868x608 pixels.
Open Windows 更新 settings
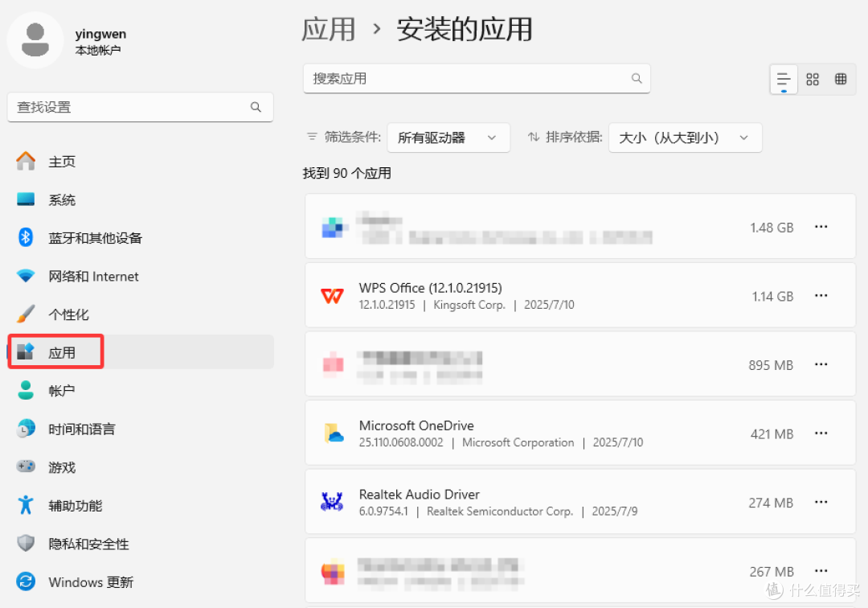click(x=141, y=582)
